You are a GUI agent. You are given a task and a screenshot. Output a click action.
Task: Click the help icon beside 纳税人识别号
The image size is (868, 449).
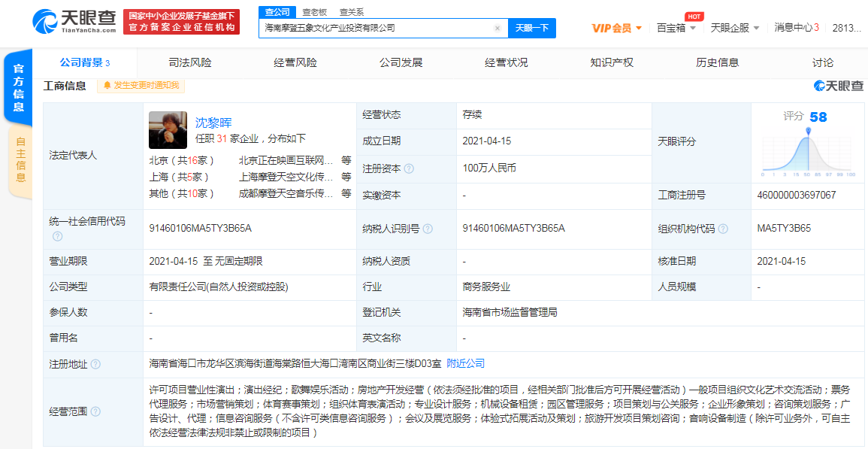pos(428,229)
